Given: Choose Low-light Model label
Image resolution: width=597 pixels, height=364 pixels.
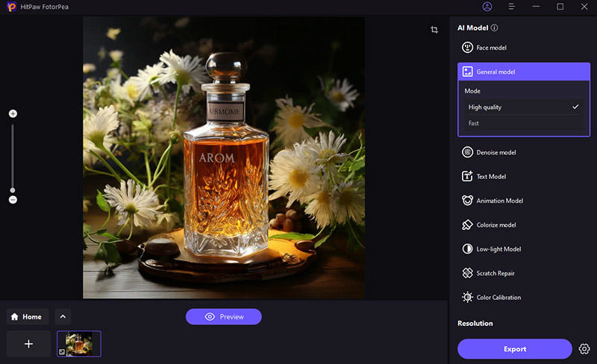Looking at the screenshot, I should [498, 249].
